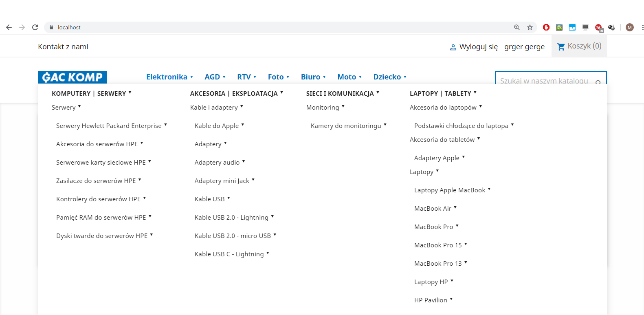This screenshot has width=644, height=315.
Task: Click the user account icon beside Wyloguj się
Action: click(x=453, y=47)
